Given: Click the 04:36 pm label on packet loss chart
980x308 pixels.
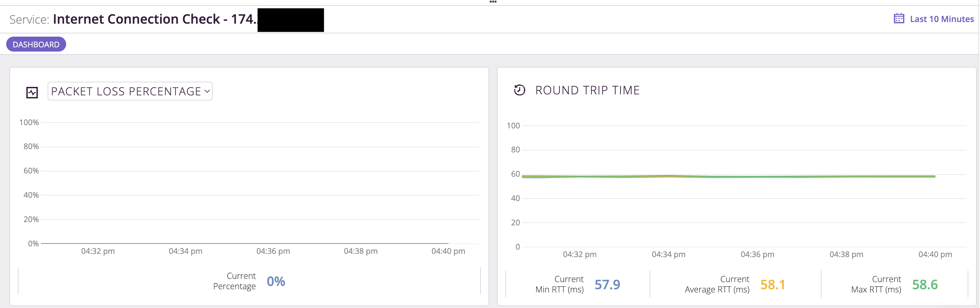Looking at the screenshot, I should pos(273,251).
